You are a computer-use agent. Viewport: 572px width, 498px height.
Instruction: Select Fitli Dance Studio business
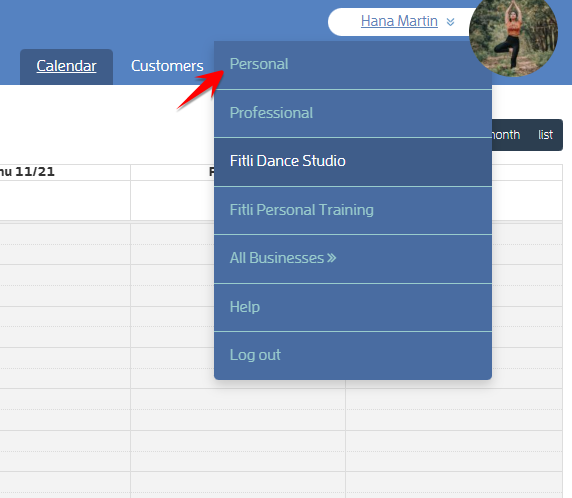coord(353,162)
